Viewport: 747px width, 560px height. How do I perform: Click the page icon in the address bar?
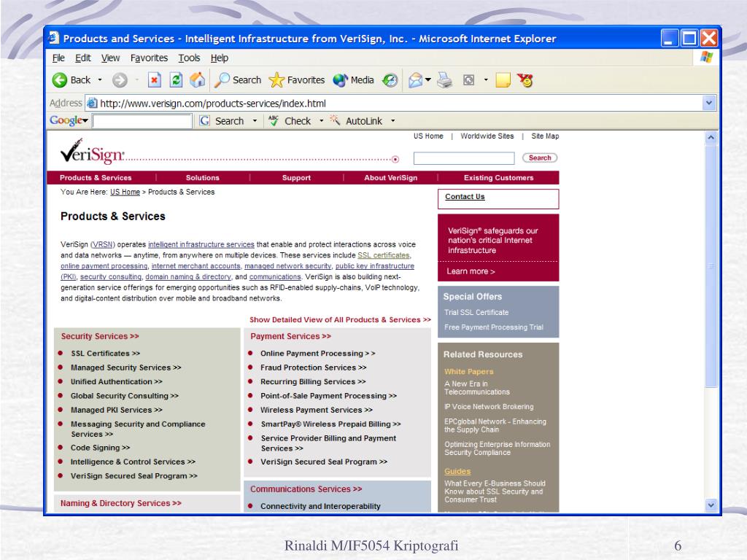[x=93, y=103]
